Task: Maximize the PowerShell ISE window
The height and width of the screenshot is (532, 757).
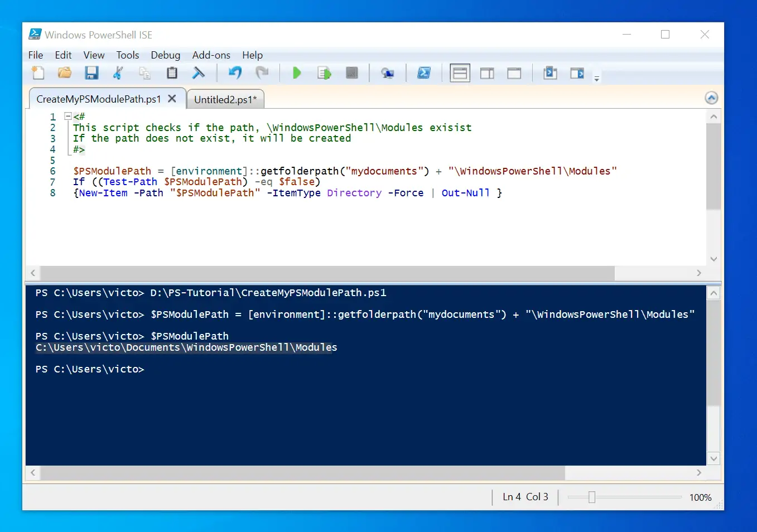Action: point(665,35)
